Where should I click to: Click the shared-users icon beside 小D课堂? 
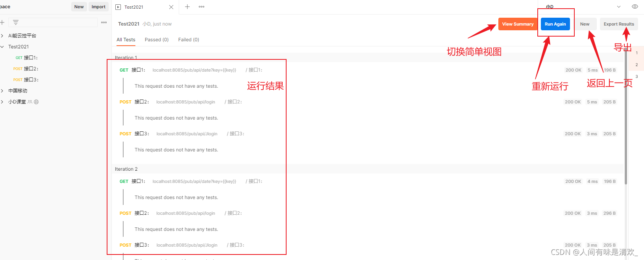tap(30, 102)
